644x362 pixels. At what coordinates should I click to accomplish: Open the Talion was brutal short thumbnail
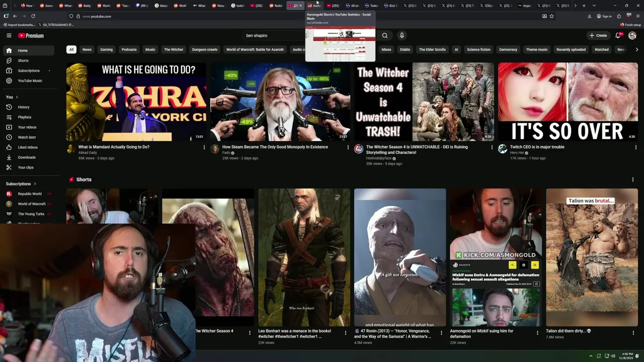[x=592, y=257]
